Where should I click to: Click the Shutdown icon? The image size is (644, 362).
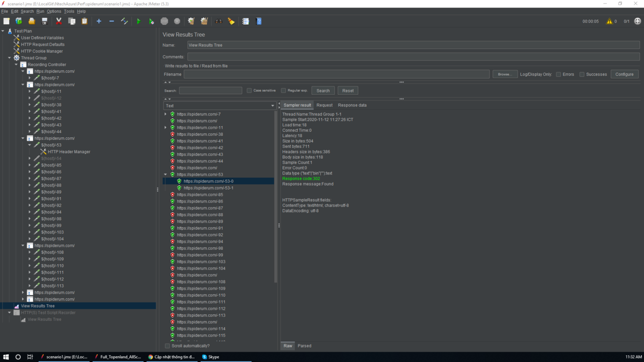(177, 21)
